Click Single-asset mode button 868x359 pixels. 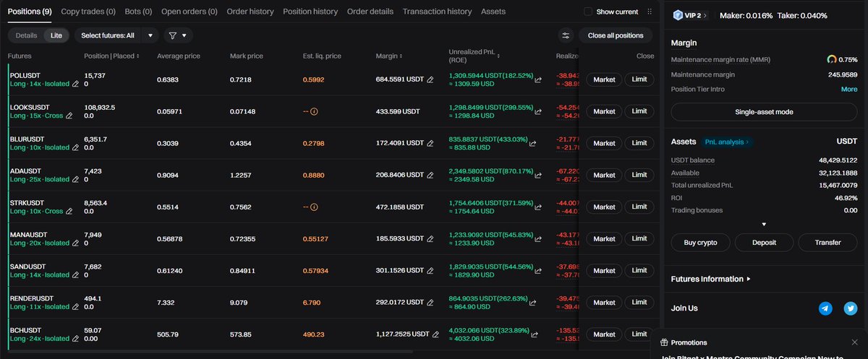pos(764,112)
